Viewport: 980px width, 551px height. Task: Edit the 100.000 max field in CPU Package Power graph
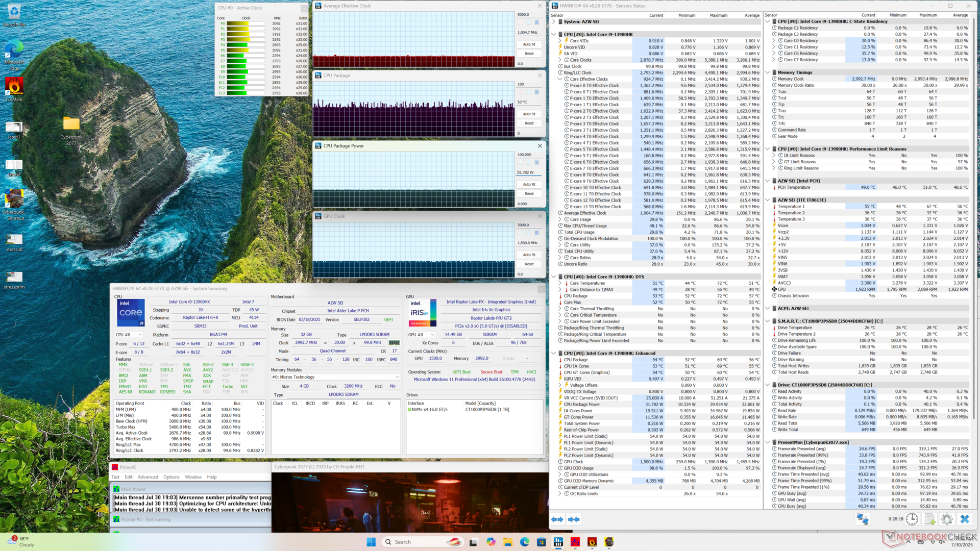coord(528,155)
